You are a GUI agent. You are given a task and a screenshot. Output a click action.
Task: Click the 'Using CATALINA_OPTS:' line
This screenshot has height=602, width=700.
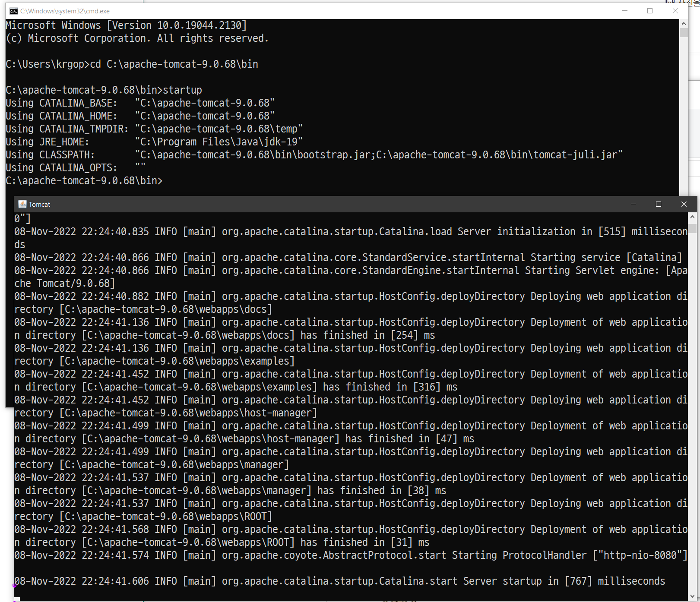point(76,168)
